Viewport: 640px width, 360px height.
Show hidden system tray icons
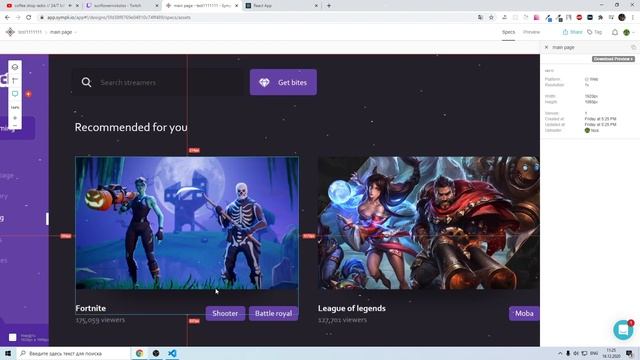click(560, 353)
